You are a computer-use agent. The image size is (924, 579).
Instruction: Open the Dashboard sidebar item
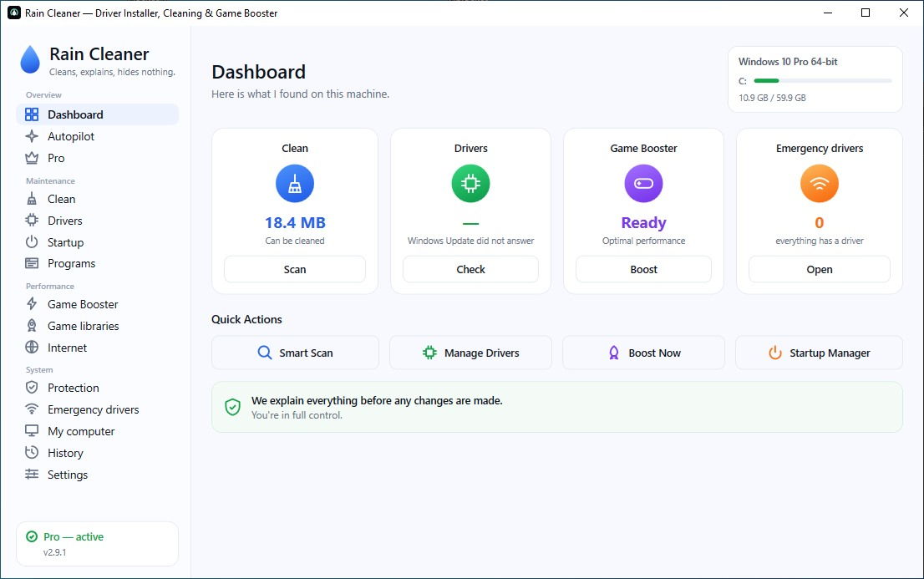point(97,114)
